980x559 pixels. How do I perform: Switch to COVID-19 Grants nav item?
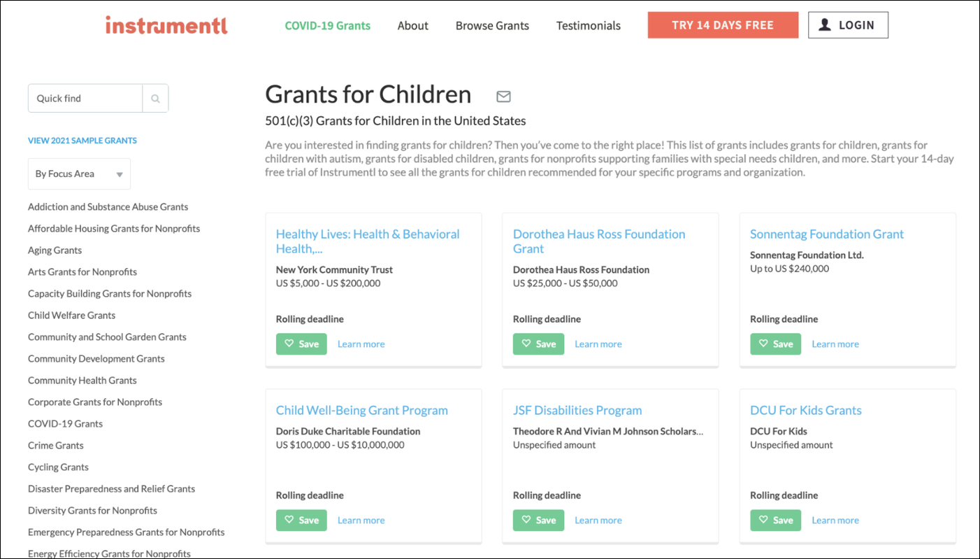click(327, 25)
